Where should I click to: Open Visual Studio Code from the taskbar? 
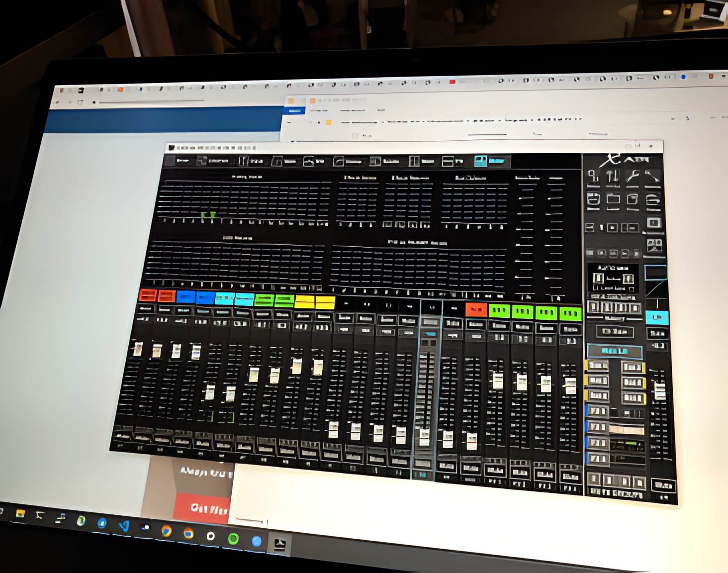click(x=124, y=526)
